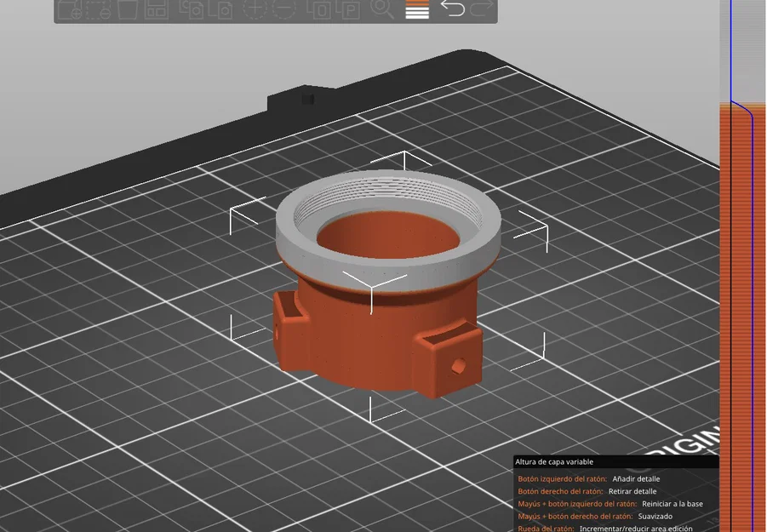This screenshot has height=532, width=767.
Task: Click the Split to objects icon
Action: [x=318, y=9]
